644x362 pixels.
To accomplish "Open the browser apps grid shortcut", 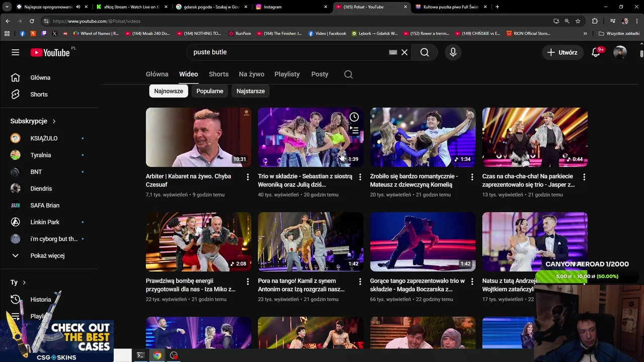I will click(7, 34).
